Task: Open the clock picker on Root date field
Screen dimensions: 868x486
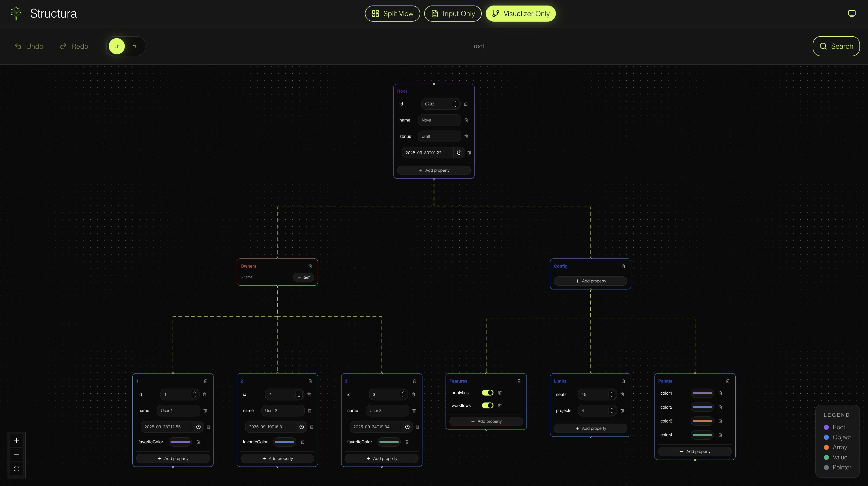Action: (459, 153)
